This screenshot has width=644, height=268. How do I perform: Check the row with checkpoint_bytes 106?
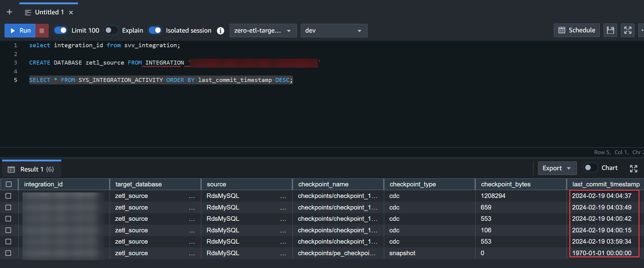[x=9, y=230]
